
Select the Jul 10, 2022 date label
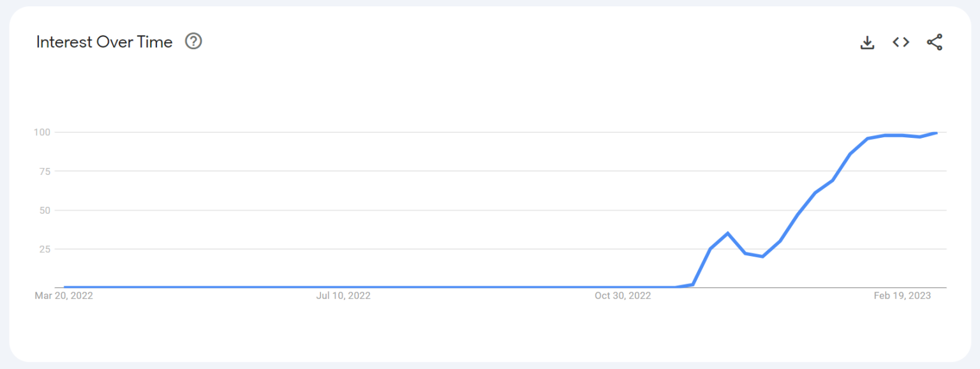343,296
